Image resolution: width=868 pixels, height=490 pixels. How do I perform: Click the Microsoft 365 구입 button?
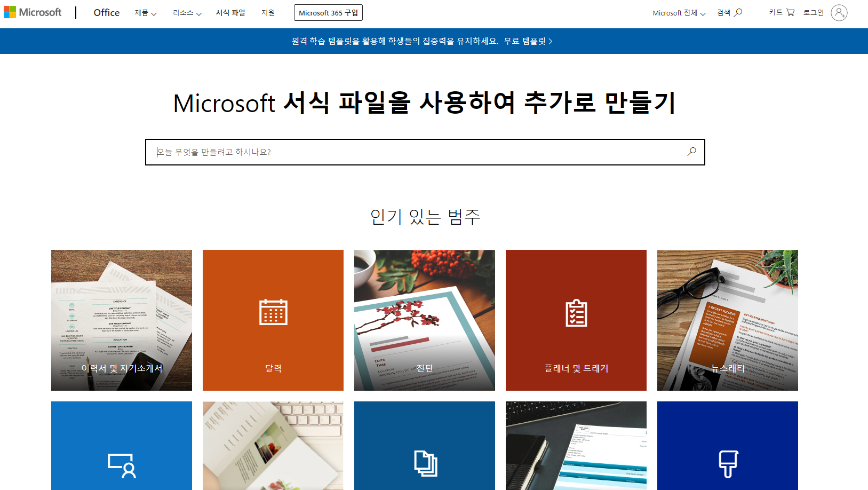pyautogui.click(x=328, y=13)
